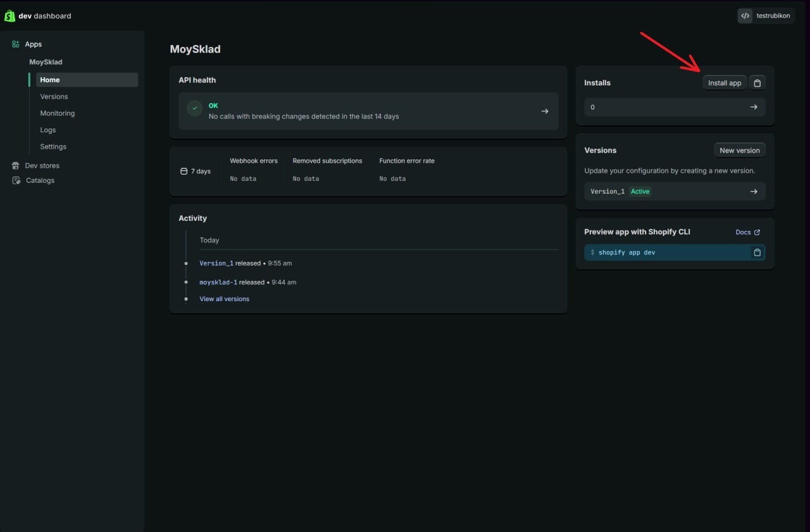Click the Versions card heading

click(x=601, y=151)
